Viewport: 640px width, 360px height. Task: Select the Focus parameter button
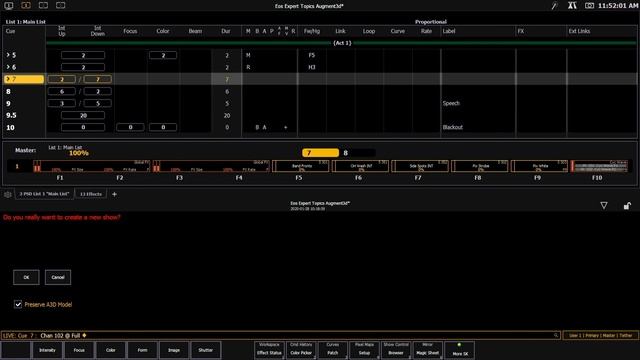coord(79,350)
